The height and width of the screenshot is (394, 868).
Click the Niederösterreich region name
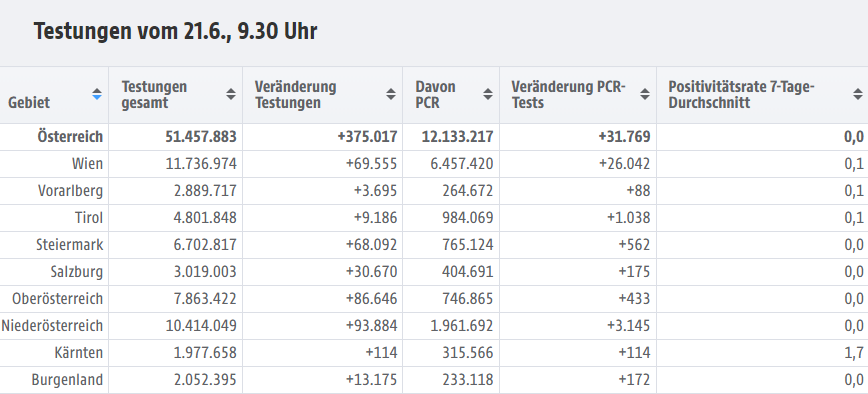[x=52, y=326]
